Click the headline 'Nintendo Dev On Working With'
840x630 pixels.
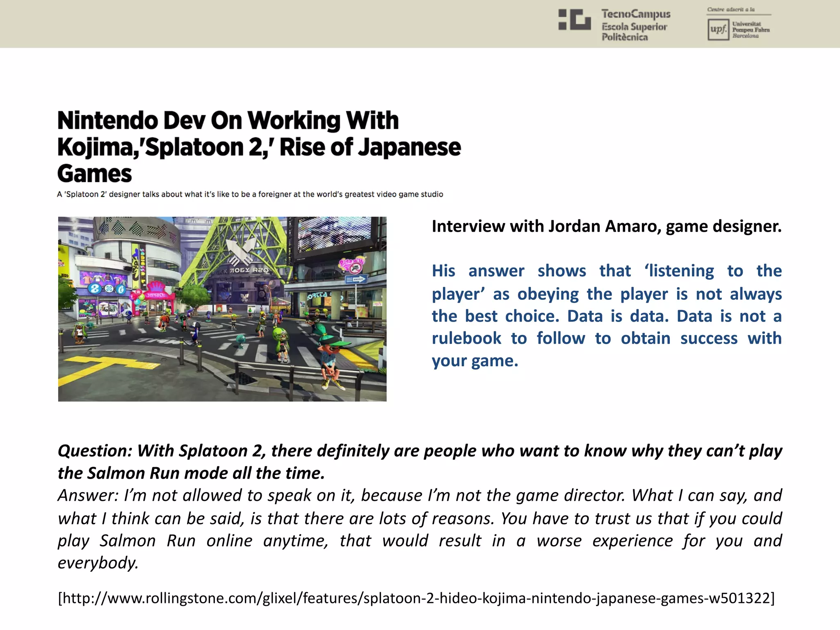tap(228, 121)
